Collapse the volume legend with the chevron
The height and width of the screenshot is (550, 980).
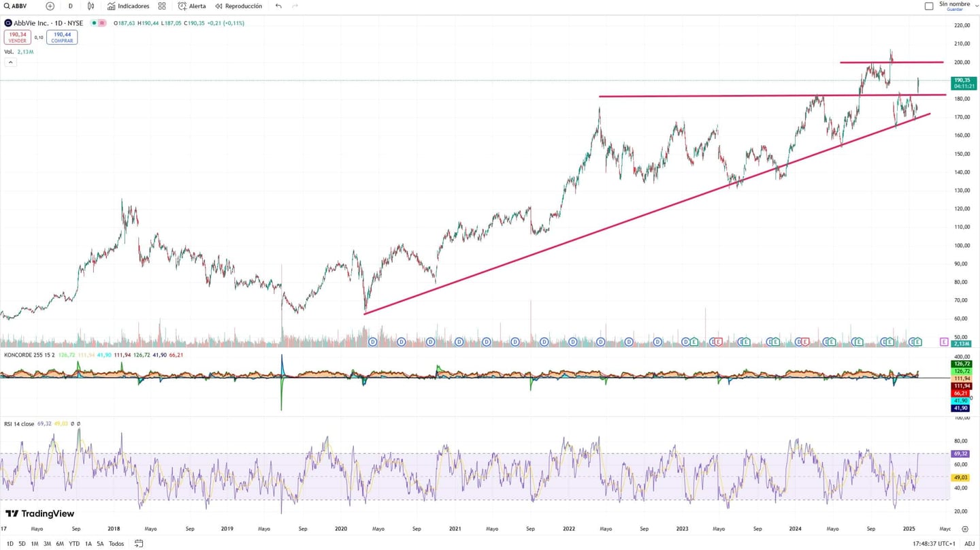10,62
